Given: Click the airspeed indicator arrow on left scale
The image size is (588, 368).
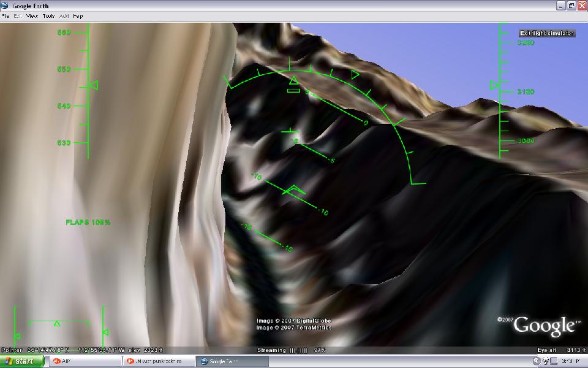Looking at the screenshot, I should pos(93,85).
